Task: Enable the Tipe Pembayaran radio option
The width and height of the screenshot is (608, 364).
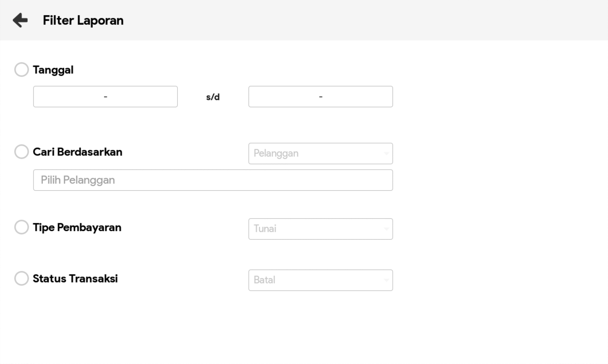Action: [22, 227]
